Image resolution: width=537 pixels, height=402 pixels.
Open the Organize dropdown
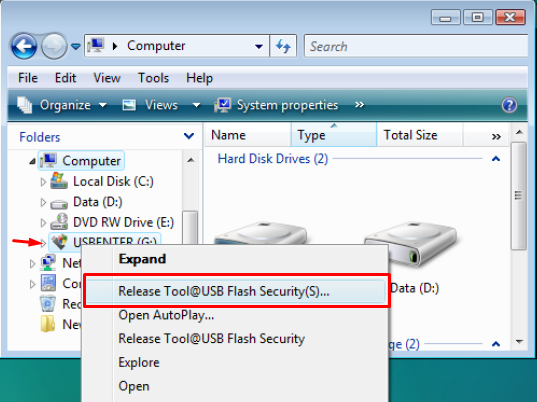coord(62,105)
